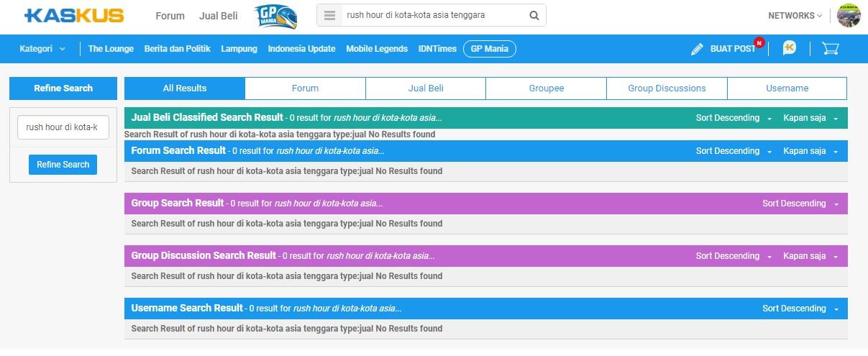The image size is (868, 356).
Task: Open Indonesia Update link
Action: [x=301, y=49]
